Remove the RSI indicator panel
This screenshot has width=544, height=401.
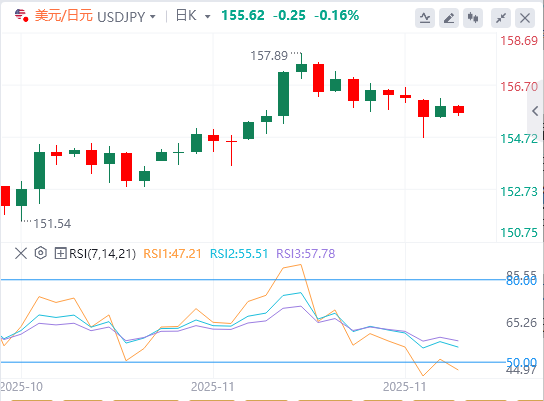pyautogui.click(x=21, y=254)
